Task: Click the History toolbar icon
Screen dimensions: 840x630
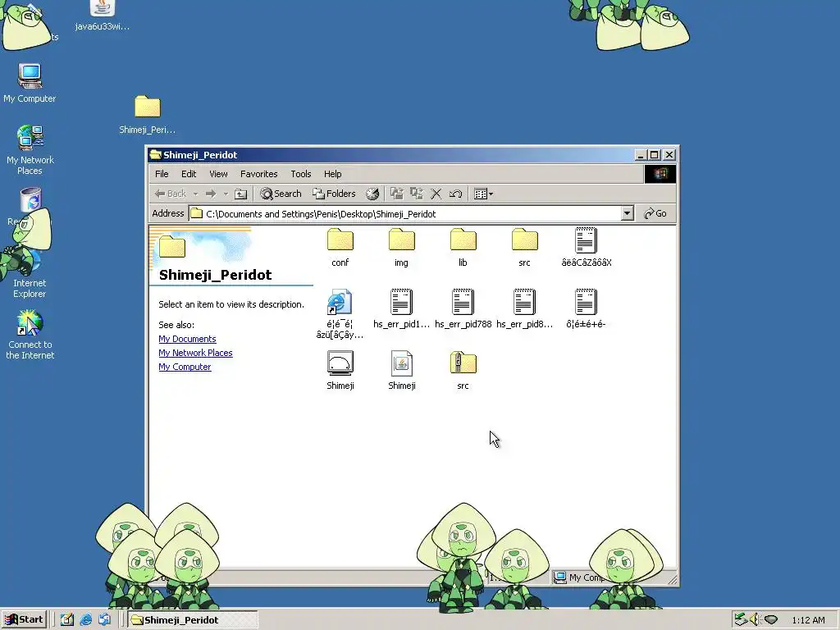Action: pos(372,194)
